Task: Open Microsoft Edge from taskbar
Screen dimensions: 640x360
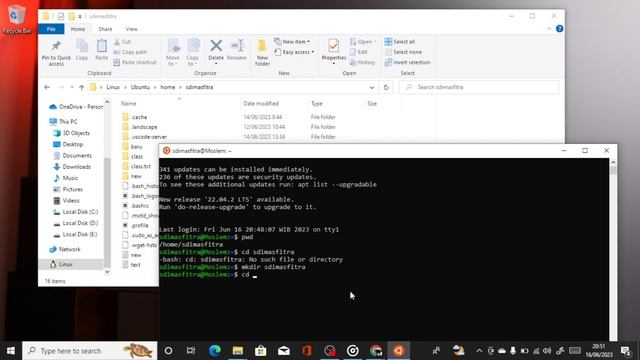Action: tap(215, 350)
